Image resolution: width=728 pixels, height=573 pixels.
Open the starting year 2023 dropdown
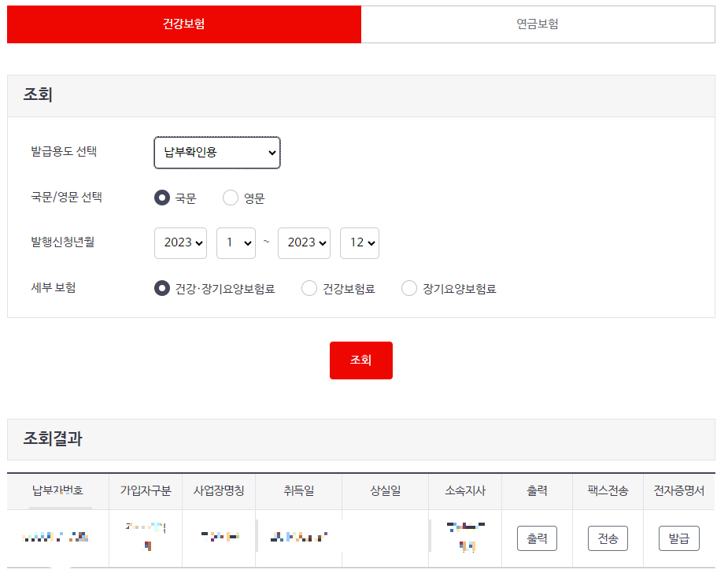[x=180, y=242]
